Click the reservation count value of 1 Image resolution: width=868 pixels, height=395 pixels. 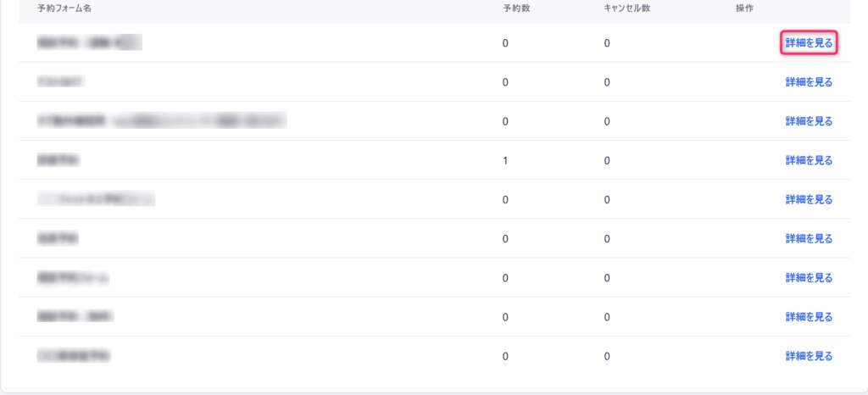click(505, 160)
